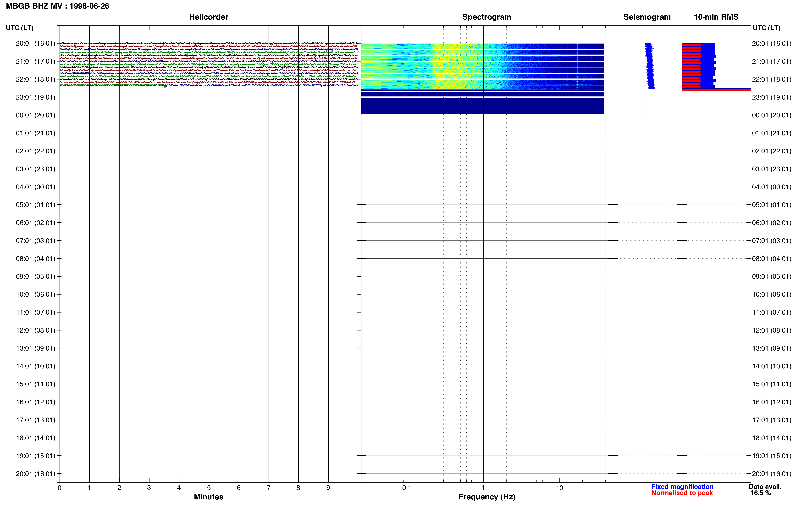Click the 'Seismogram' panel heading
Image resolution: width=812 pixels, height=508 pixels.
tap(647, 17)
